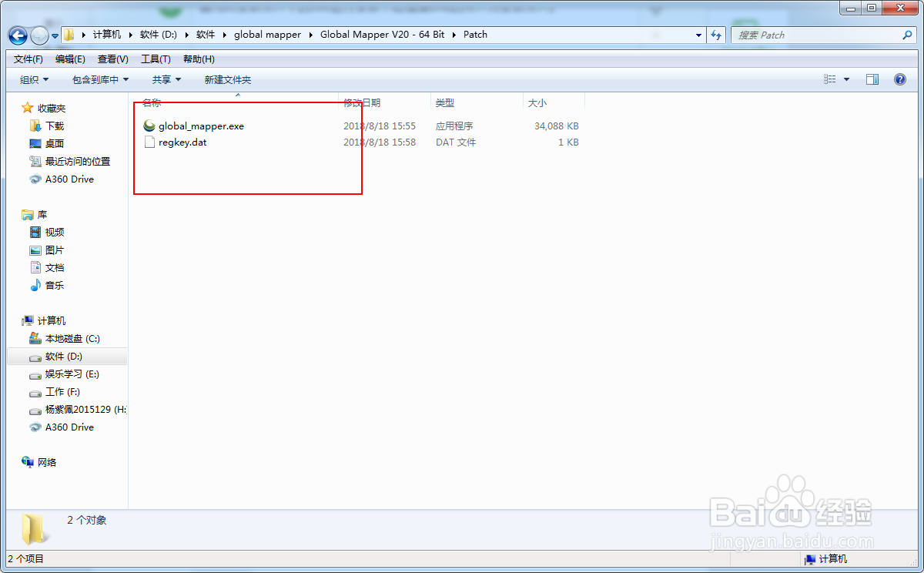Open 桌面 in the favorites list
Viewport: 924px width, 573px height.
click(x=55, y=143)
